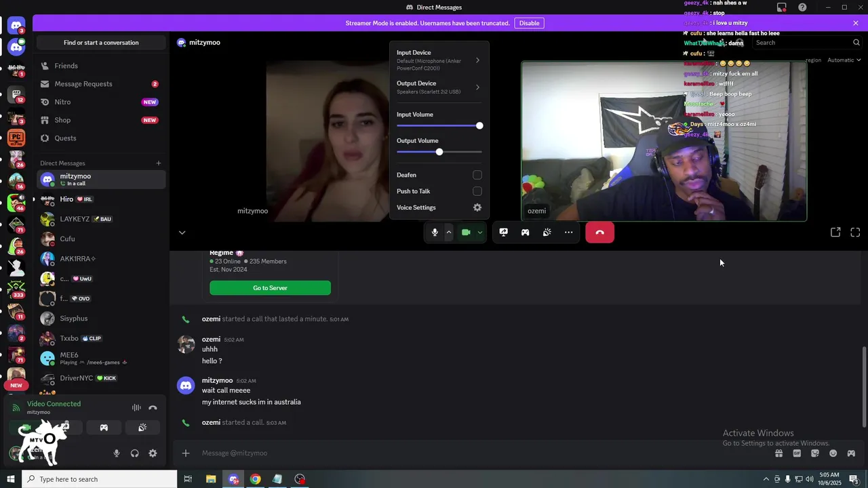This screenshot has height=488, width=868.
Task: Open Chrome from the taskbar
Action: click(255, 479)
